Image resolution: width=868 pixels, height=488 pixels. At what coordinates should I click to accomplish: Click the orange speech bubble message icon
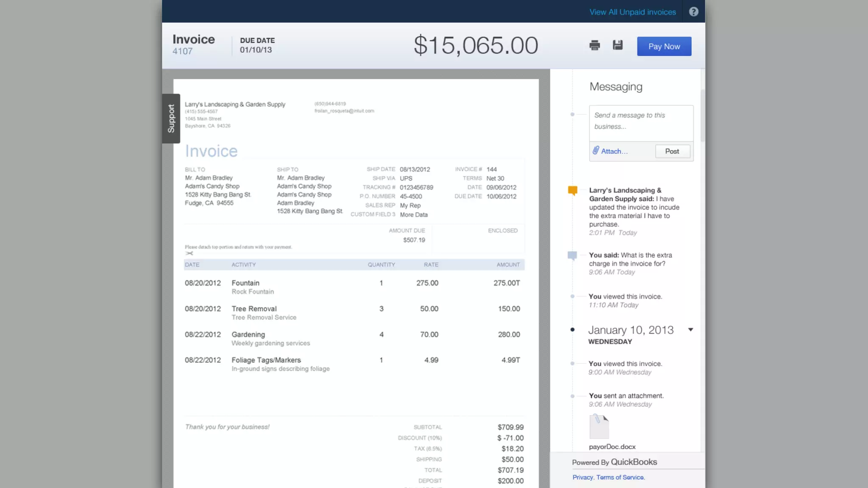point(573,191)
